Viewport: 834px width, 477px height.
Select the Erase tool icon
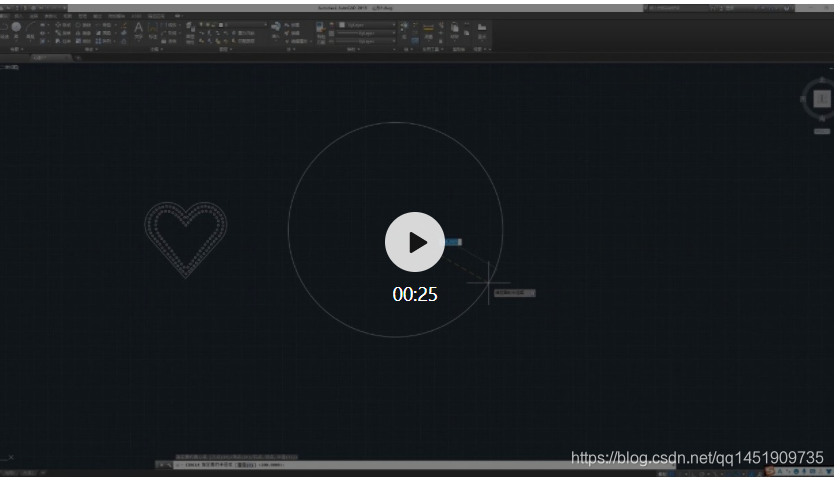pos(124,25)
